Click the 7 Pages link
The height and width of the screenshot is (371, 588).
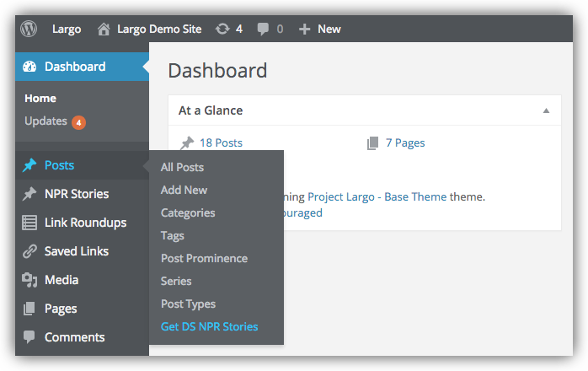(x=405, y=143)
